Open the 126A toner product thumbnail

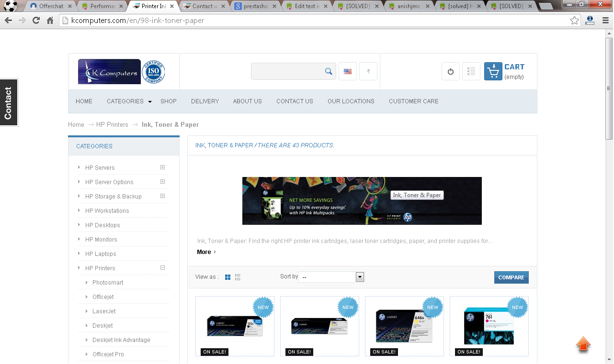click(x=319, y=326)
